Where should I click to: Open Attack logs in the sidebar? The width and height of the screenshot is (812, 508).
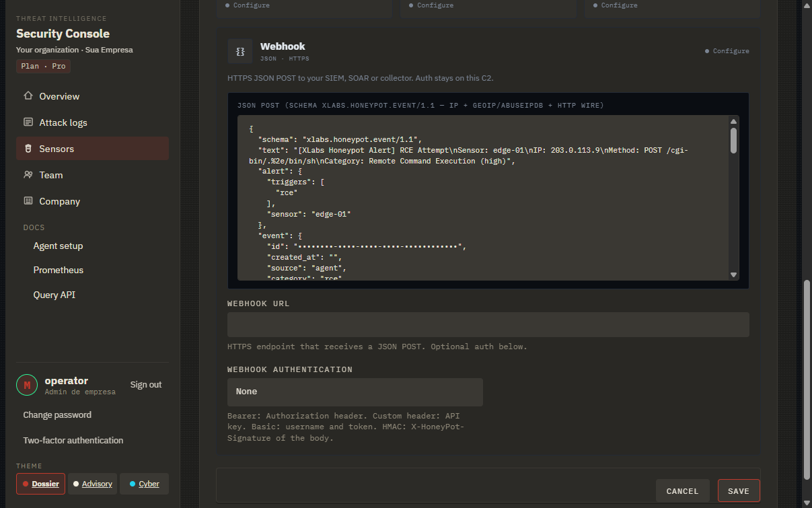click(x=92, y=122)
